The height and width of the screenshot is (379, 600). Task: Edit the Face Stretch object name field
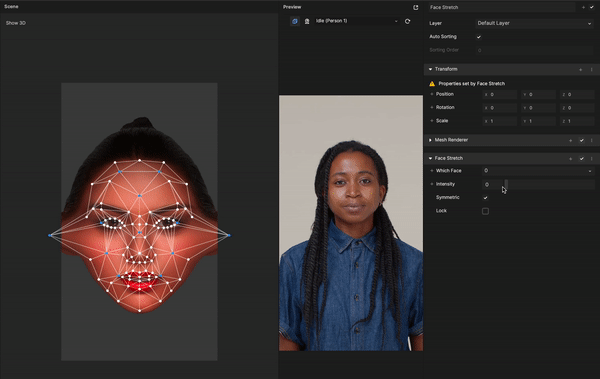[x=501, y=7]
